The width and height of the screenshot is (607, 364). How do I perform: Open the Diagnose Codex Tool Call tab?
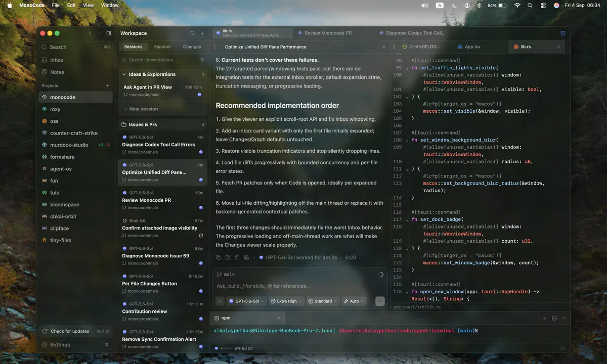pyautogui.click(x=416, y=33)
